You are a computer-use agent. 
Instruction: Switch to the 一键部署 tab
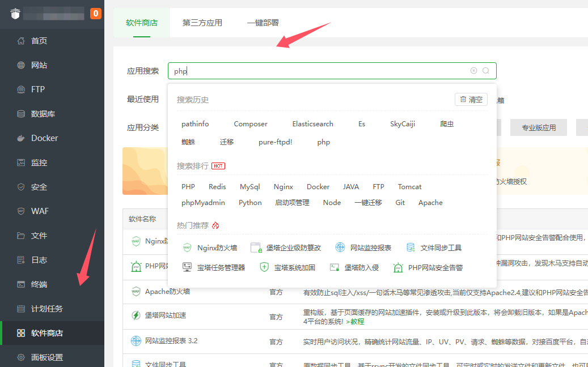click(x=263, y=23)
